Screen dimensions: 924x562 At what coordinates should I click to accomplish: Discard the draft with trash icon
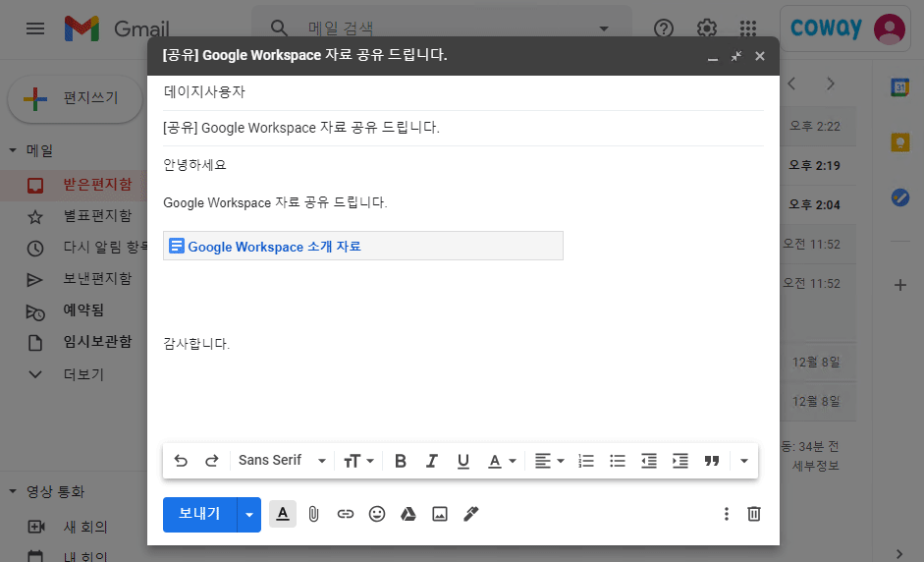coord(754,514)
